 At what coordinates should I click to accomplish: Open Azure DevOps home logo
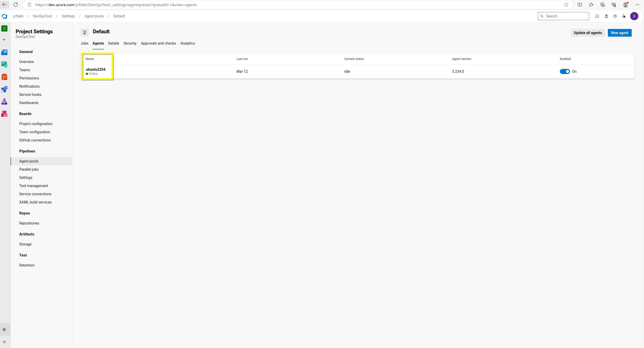click(x=4, y=16)
